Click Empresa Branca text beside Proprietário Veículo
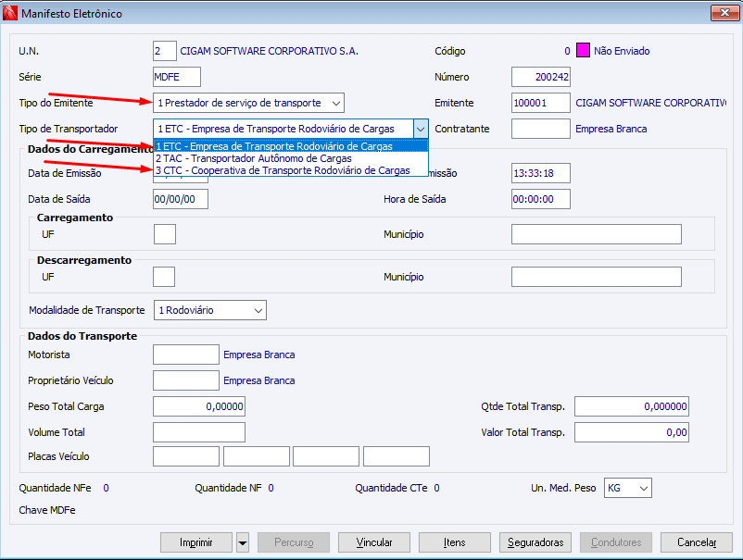The width and height of the screenshot is (743, 560). click(259, 380)
